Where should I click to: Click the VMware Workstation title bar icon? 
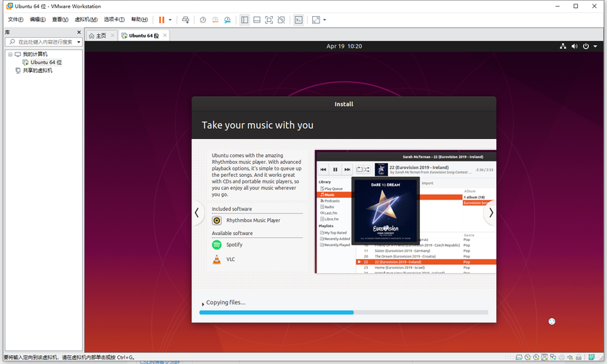click(x=9, y=7)
